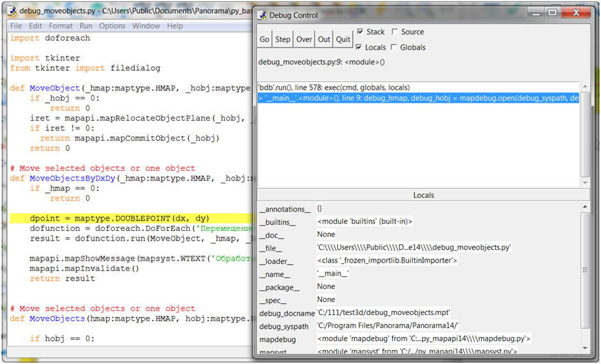Screen dimensions: 601x364
Task: Open the Run menu
Action: (x=85, y=26)
